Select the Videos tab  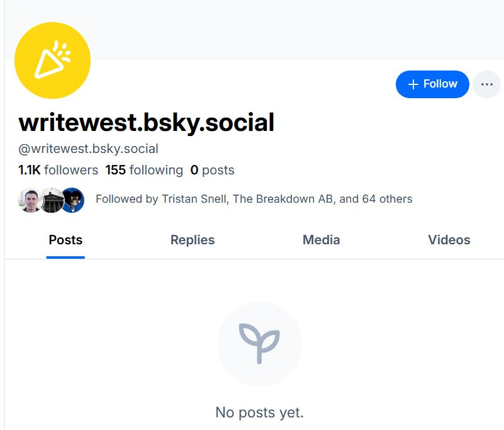449,240
